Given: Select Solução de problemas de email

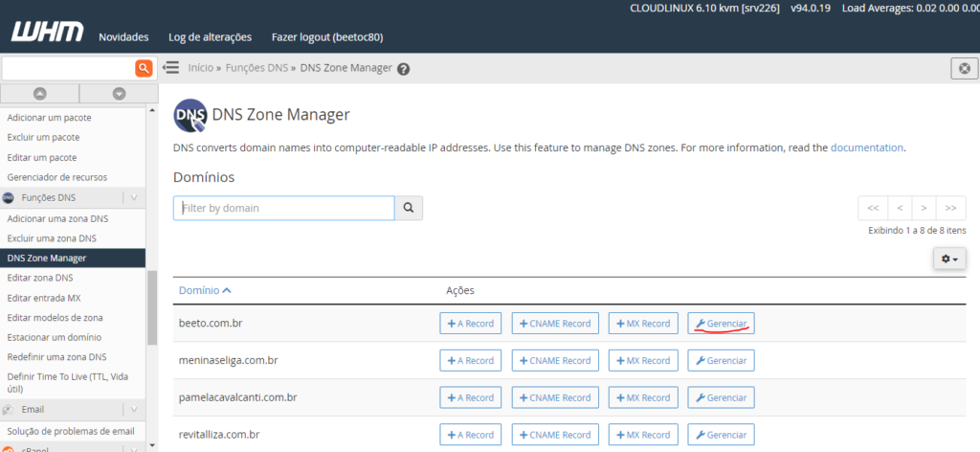Looking at the screenshot, I should [71, 431].
